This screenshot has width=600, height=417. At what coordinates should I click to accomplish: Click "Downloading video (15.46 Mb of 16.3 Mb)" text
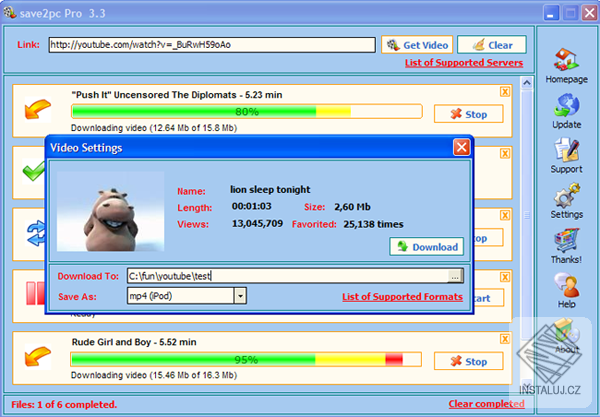154,375
